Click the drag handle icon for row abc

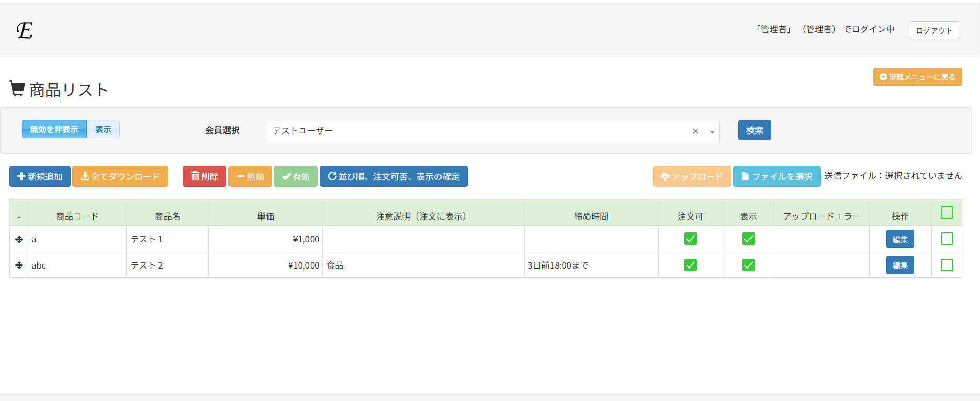coord(19,265)
